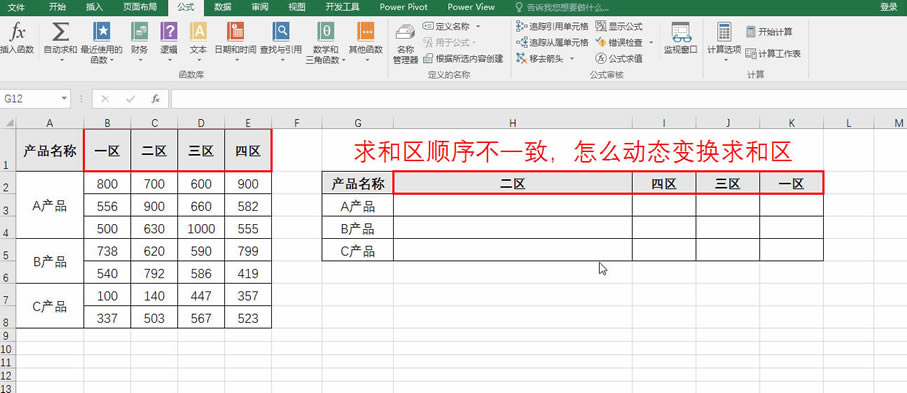Select column H header

point(513,123)
